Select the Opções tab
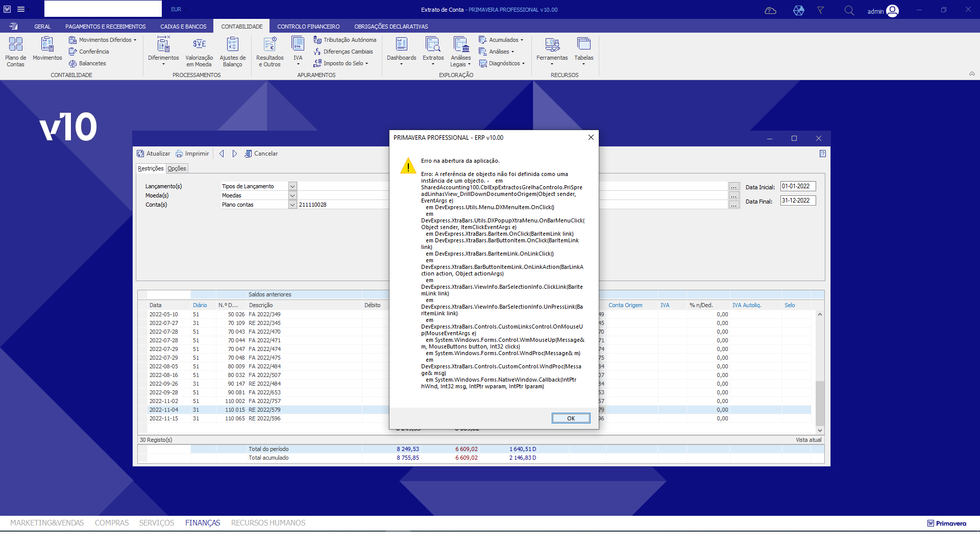 177,168
